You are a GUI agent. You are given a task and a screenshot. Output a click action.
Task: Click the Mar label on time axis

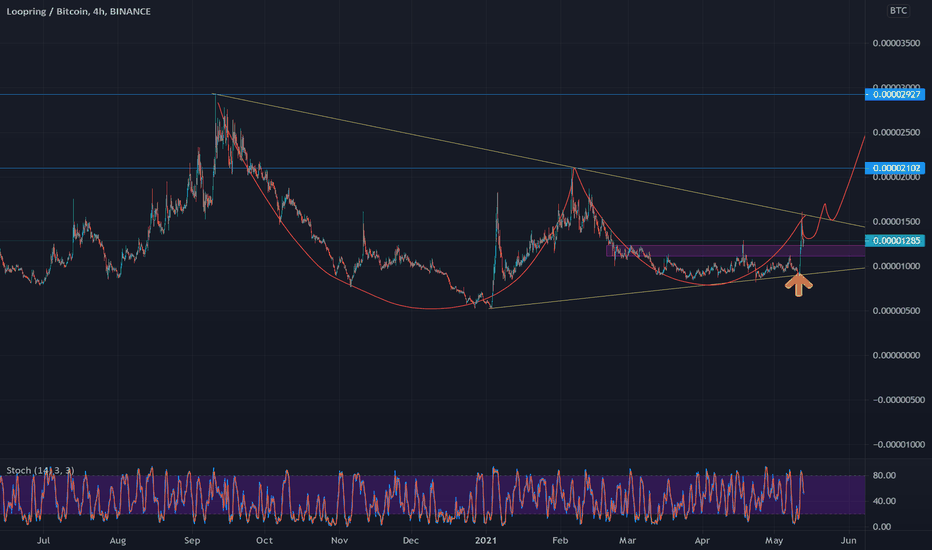tap(628, 540)
